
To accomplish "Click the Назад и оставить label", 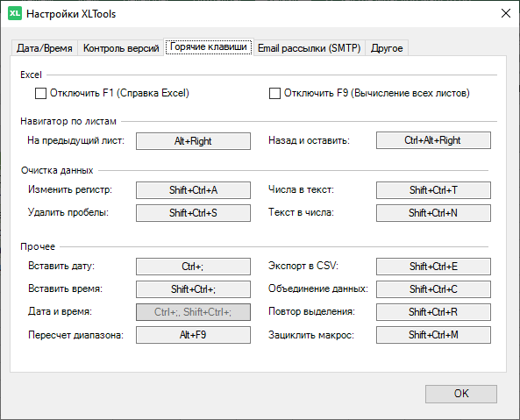I will click(309, 140).
